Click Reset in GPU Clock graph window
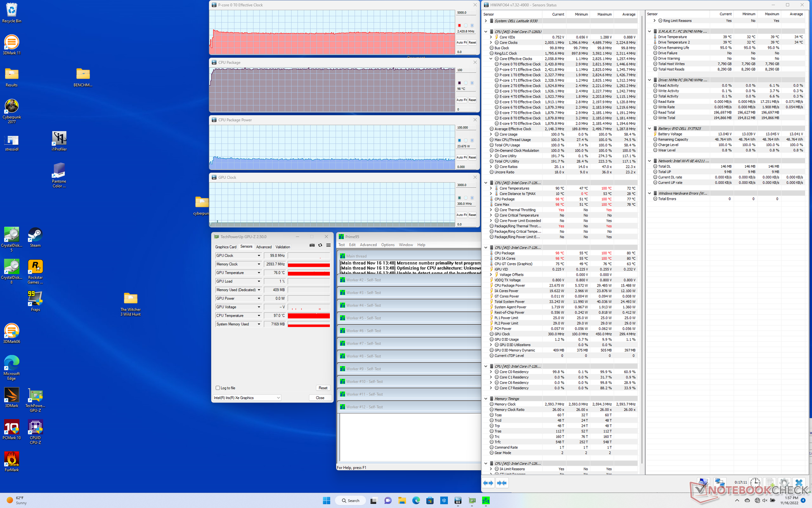The image size is (812, 508). pyautogui.click(x=472, y=215)
